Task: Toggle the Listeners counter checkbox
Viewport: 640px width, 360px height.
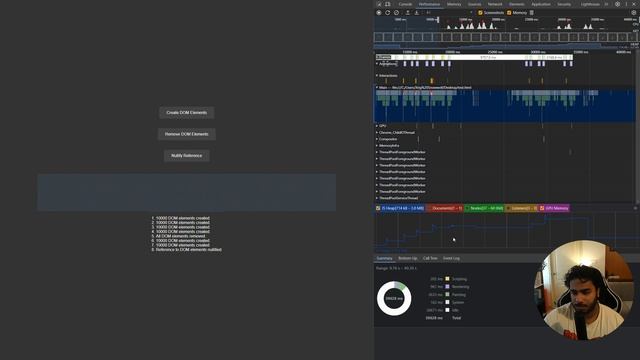Action: pos(508,208)
